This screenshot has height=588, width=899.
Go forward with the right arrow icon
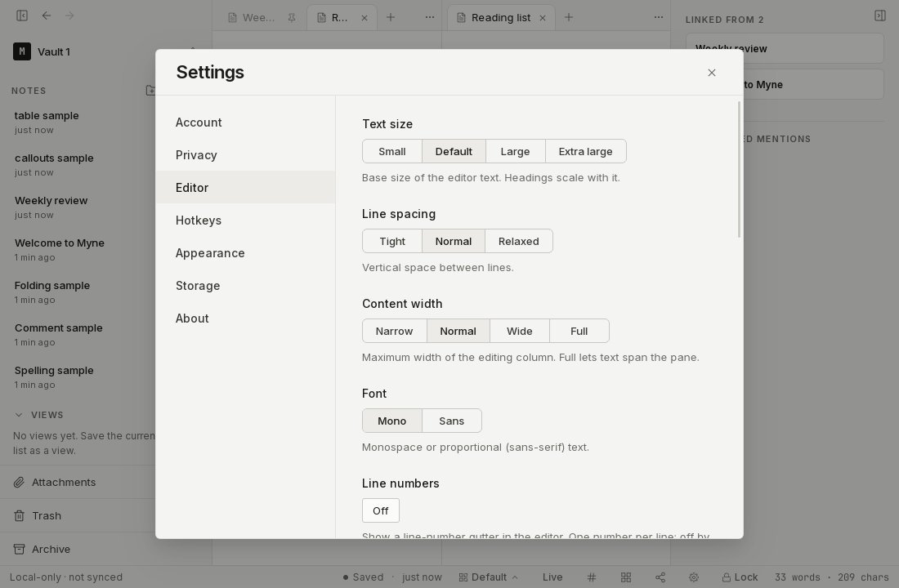[x=69, y=16]
